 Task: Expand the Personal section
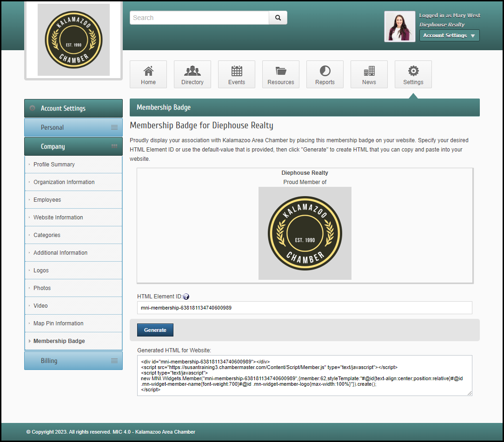pyautogui.click(x=73, y=127)
